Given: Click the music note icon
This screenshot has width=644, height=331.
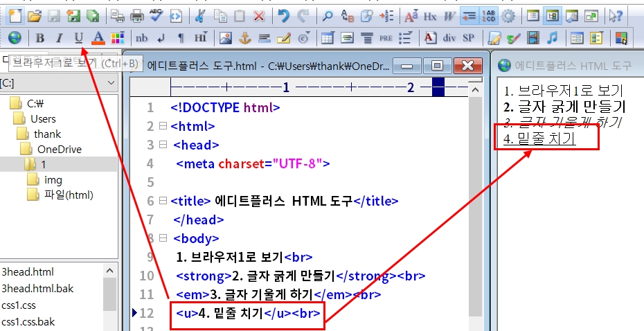Looking at the screenshot, I should coord(553,38).
